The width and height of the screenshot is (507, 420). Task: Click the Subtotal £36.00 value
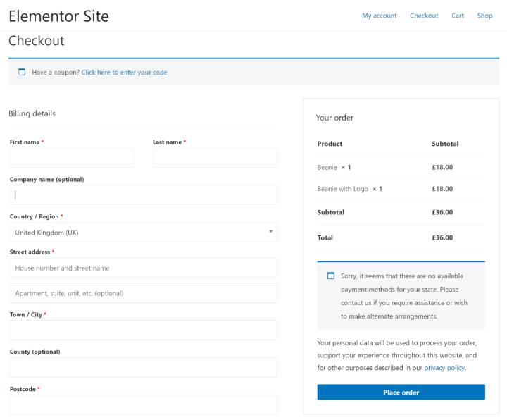[442, 212]
